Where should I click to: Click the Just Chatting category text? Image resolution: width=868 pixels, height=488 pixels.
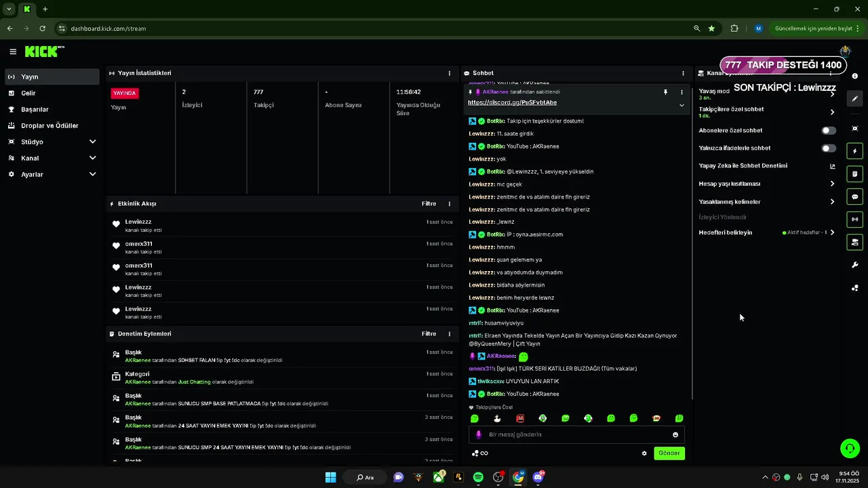click(x=194, y=382)
